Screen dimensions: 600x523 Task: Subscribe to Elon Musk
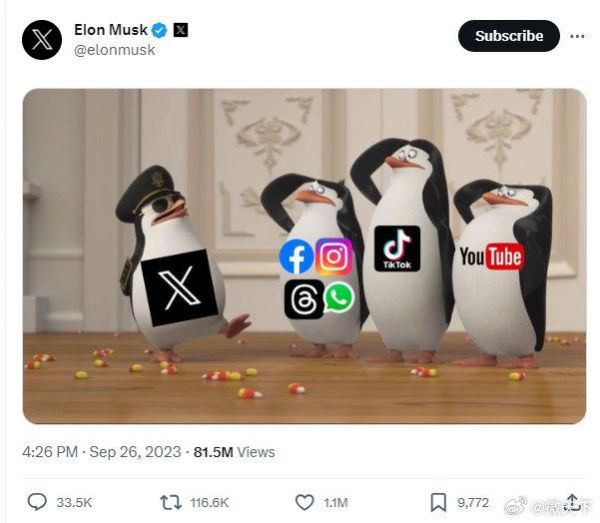(509, 36)
